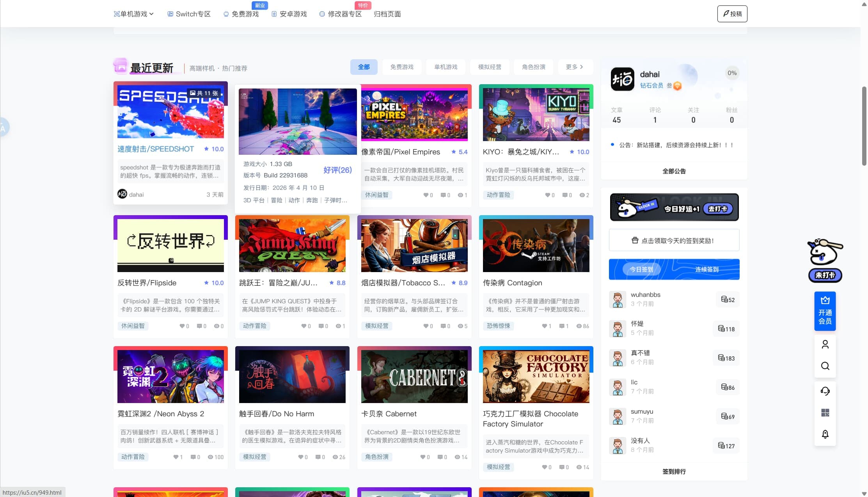Click the 投稿 button
Image resolution: width=868 pixels, height=497 pixels.
pyautogui.click(x=732, y=14)
